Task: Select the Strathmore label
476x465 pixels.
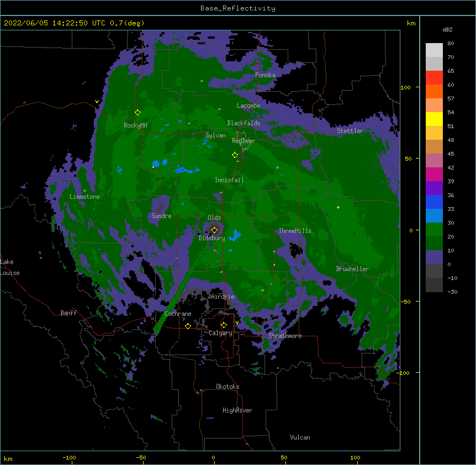Action: (x=285, y=336)
